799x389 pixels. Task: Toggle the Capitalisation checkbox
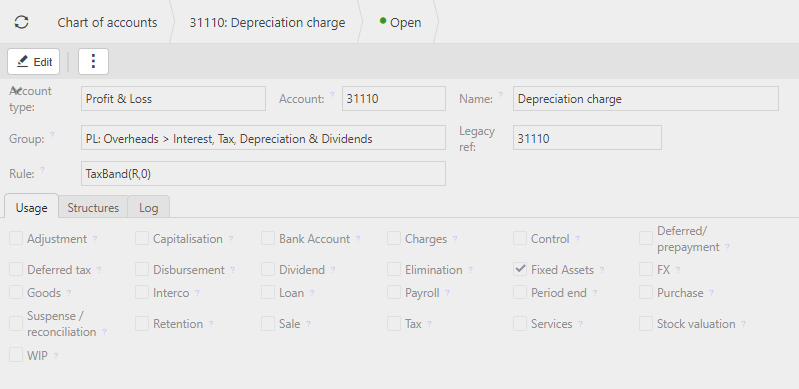(x=142, y=238)
